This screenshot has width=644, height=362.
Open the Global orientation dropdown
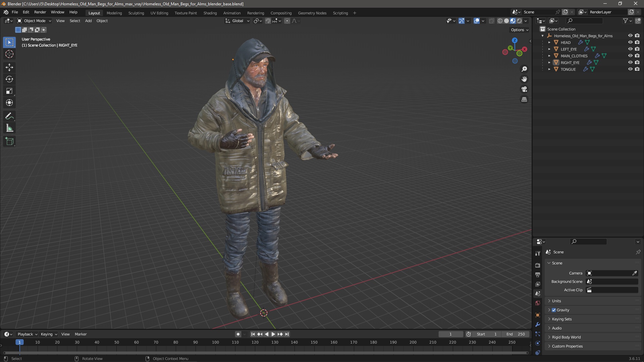click(x=237, y=21)
